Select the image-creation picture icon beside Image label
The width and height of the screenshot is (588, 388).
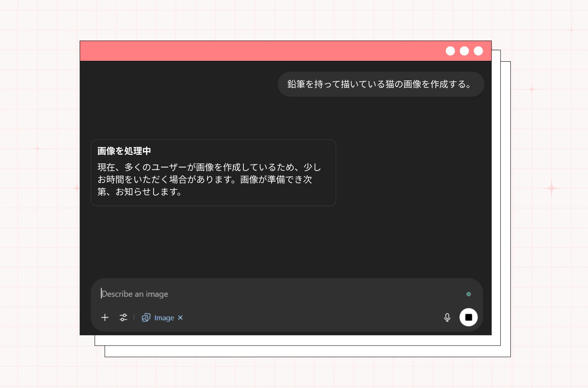pyautogui.click(x=147, y=317)
